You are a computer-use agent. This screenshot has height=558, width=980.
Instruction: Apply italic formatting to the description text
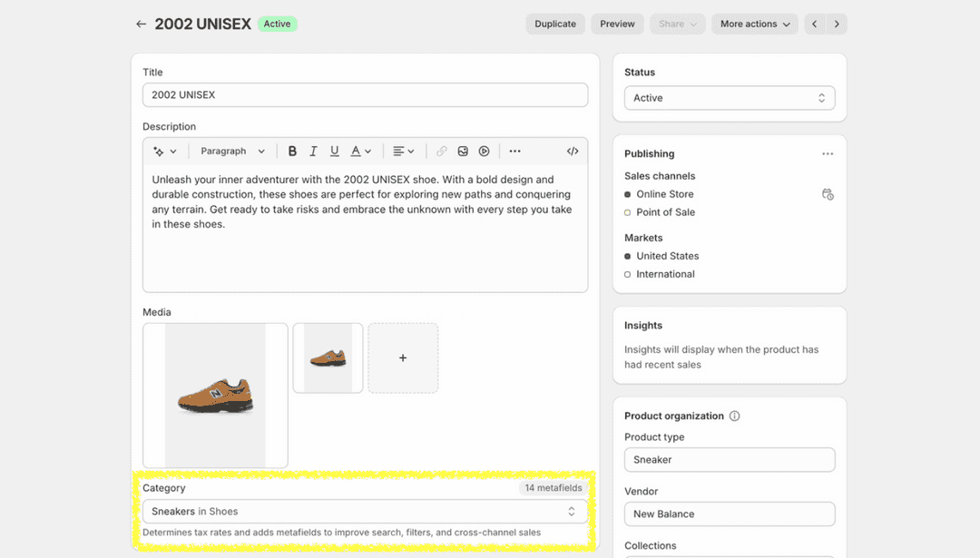313,151
